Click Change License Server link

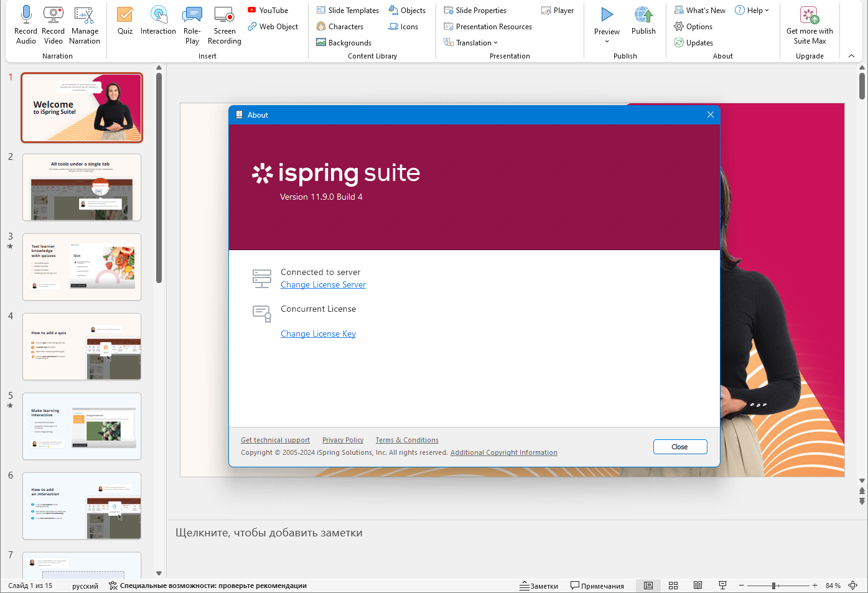pos(323,285)
